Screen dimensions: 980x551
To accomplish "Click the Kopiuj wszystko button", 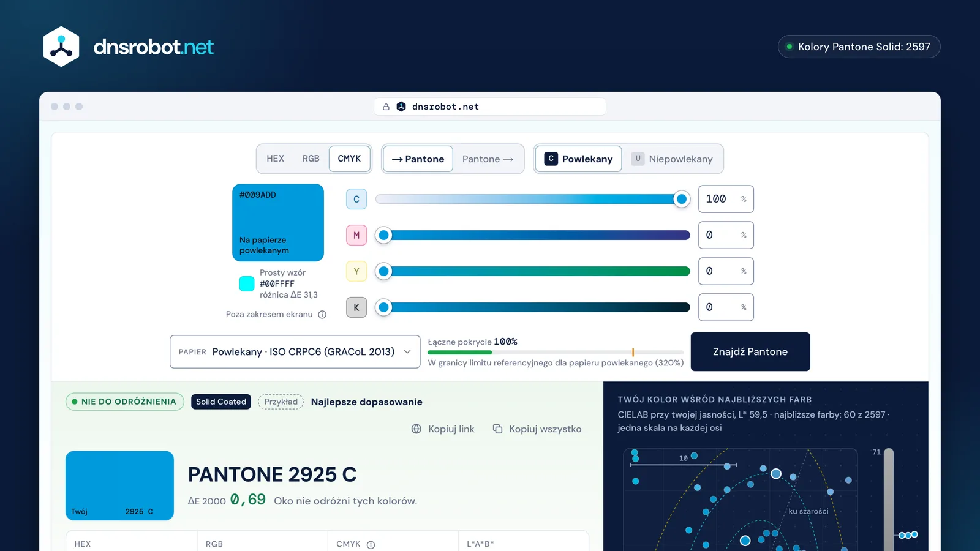I will 537,429.
